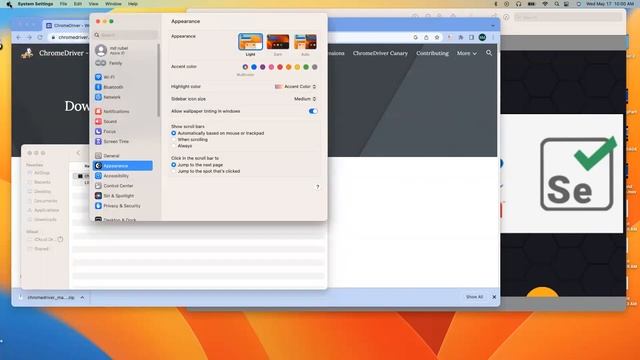The image size is (640, 360).
Task: Close Chrome's download bar
Action: 494,297
